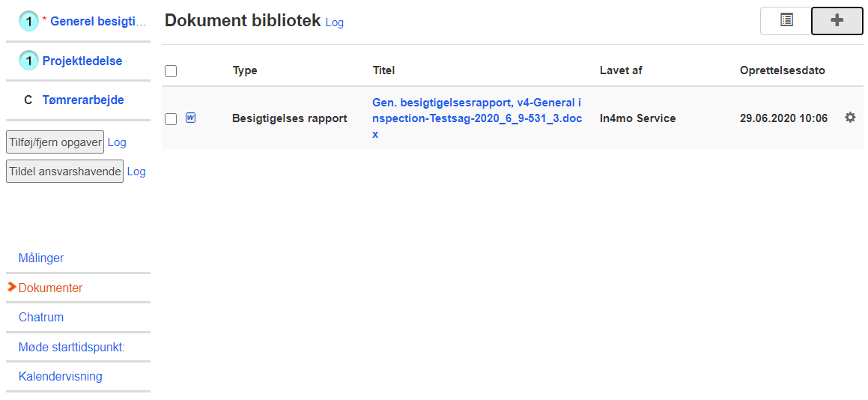Open Kalendervisning in the sidebar
Viewport: 868px width, 400px height.
point(61,376)
